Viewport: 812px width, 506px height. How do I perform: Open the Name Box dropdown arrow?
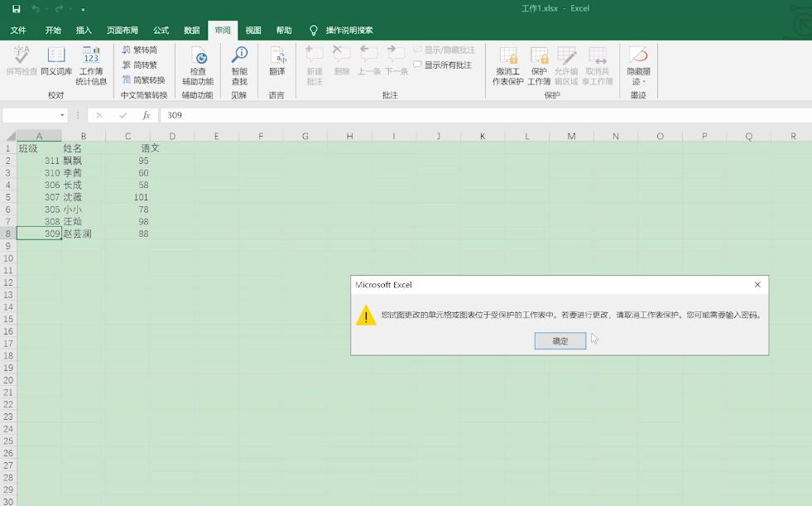62,115
